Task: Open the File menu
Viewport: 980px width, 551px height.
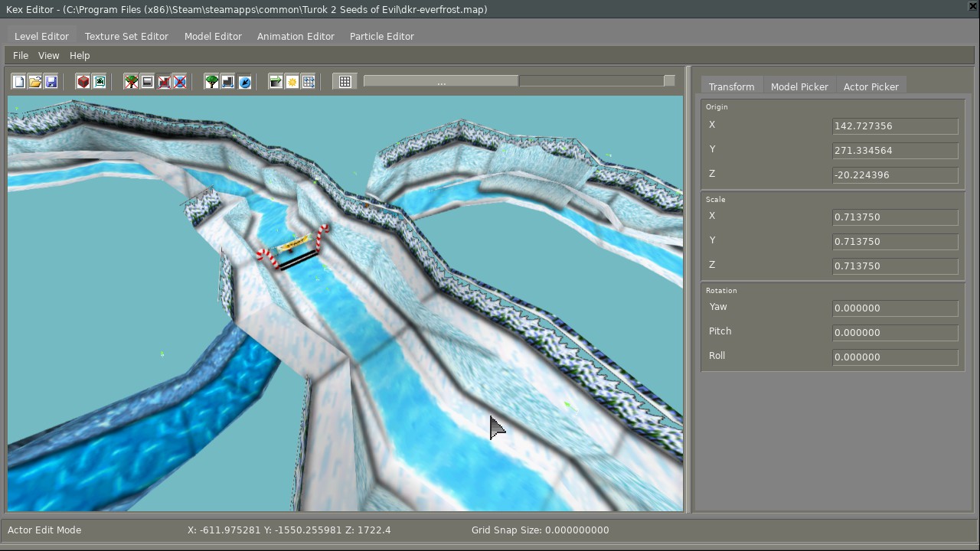Action: 21,55
